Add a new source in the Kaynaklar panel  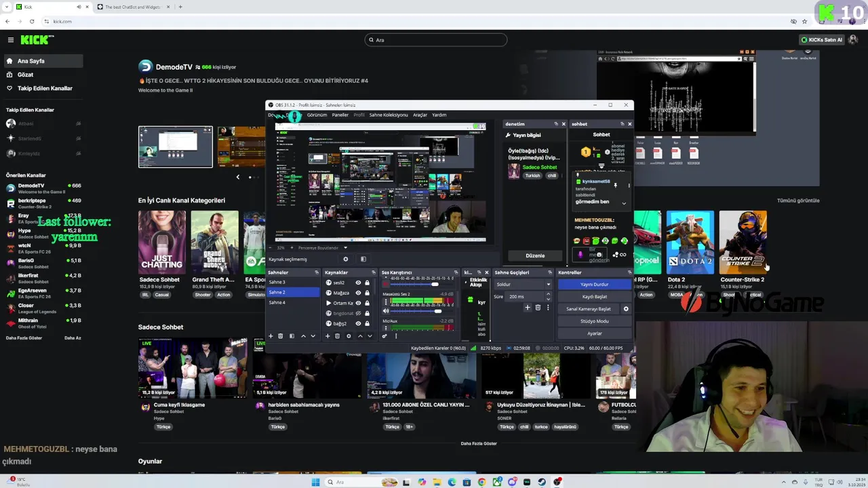[328, 336]
